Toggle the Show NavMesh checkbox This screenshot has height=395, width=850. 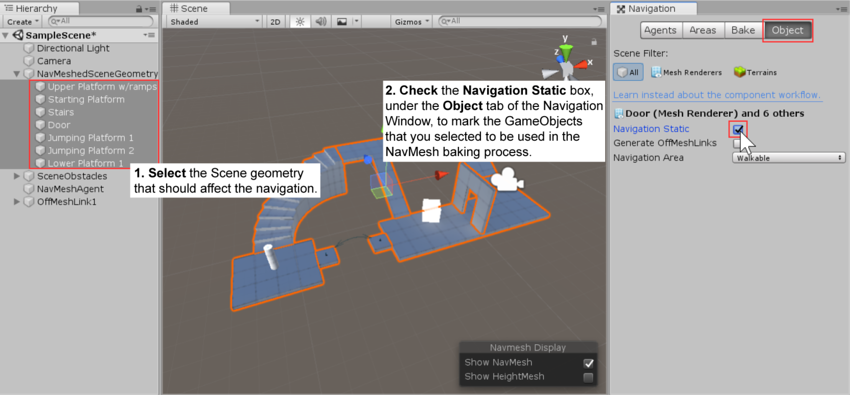588,363
